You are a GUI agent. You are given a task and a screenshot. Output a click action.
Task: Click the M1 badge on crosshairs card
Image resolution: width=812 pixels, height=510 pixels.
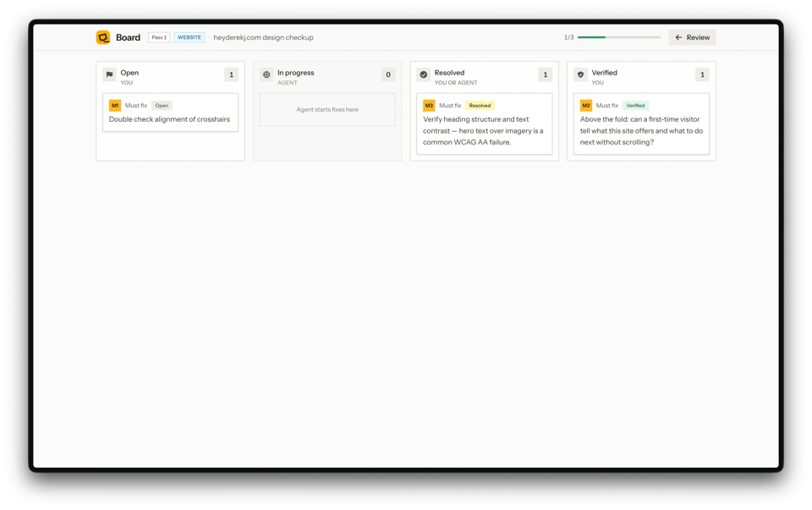tap(115, 106)
